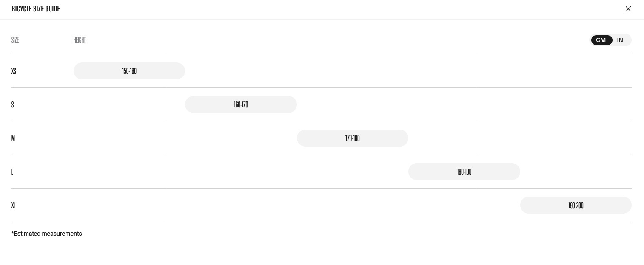Image resolution: width=644 pixels, height=265 pixels.
Task: Click the XL size row label
Action: [14, 206]
